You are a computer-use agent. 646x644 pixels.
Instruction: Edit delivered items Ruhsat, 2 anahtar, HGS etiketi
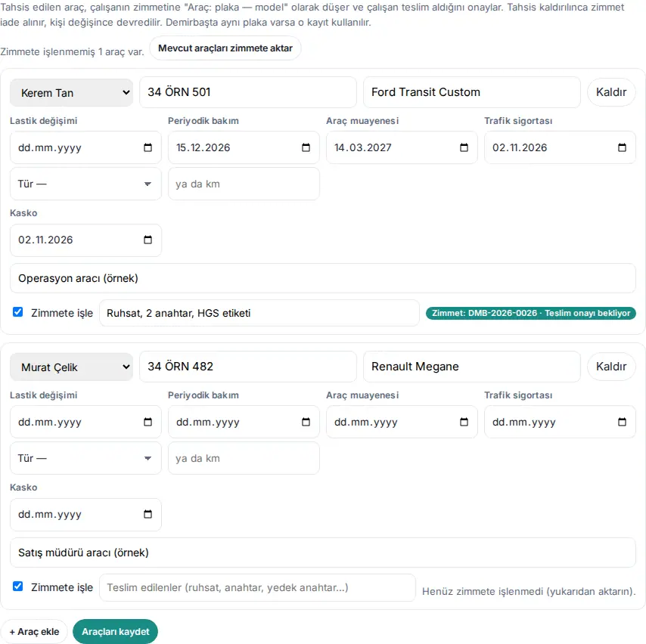coord(259,313)
